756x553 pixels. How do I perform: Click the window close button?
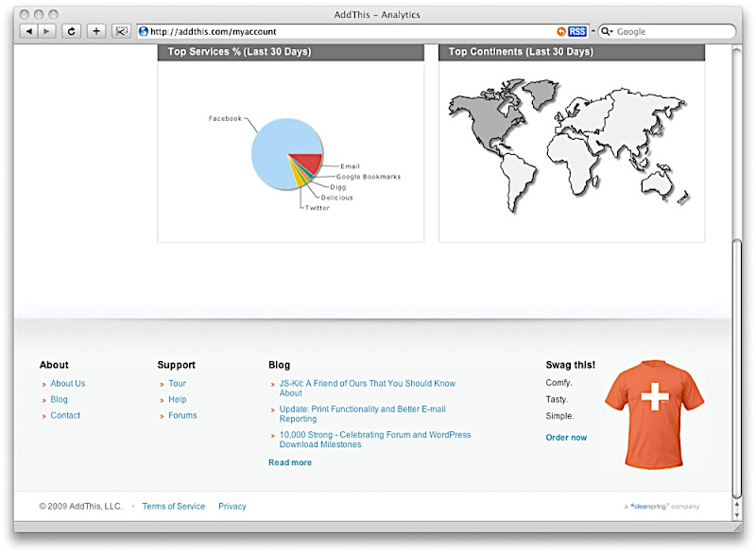(x=25, y=14)
